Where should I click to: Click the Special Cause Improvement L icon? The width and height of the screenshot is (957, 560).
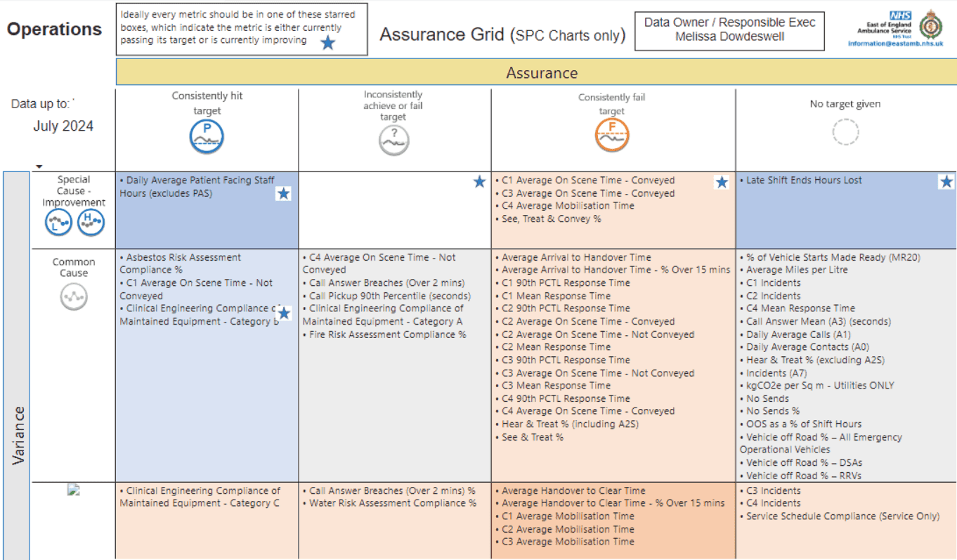[58, 222]
